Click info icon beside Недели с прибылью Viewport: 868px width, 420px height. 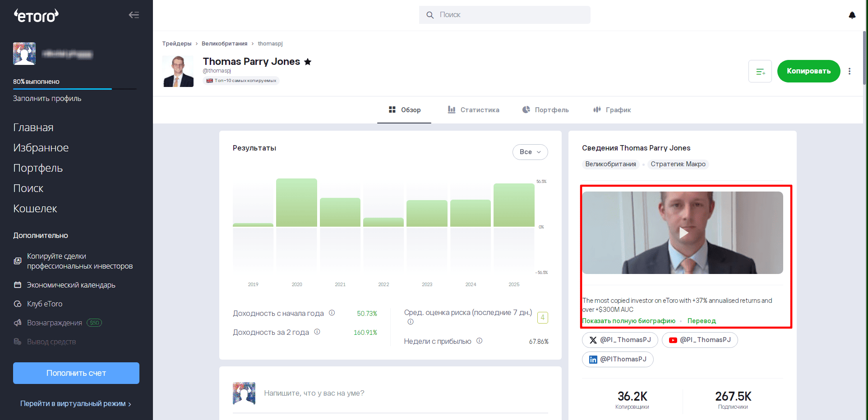tap(479, 341)
